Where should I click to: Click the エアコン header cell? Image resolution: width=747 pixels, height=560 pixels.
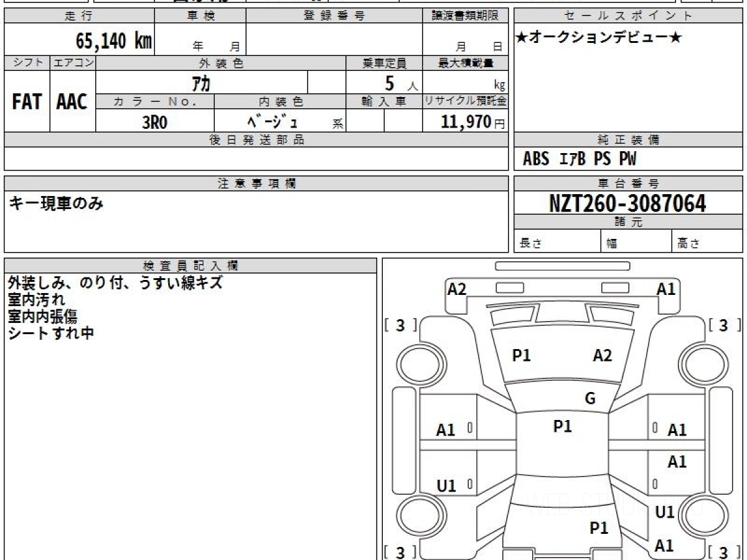click(73, 63)
